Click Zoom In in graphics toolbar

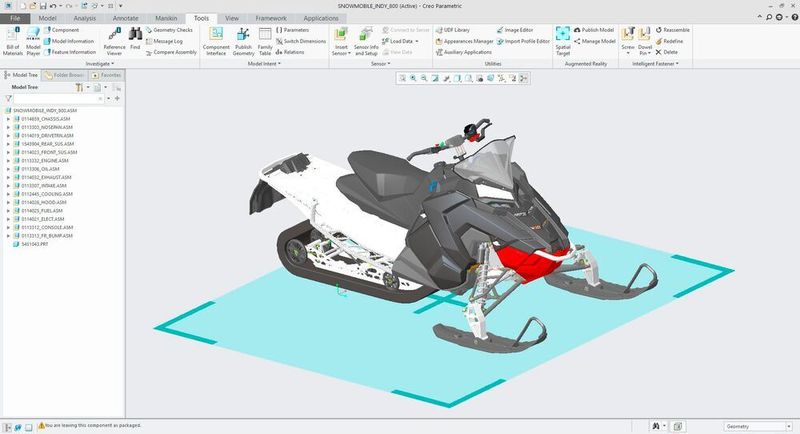coord(413,78)
